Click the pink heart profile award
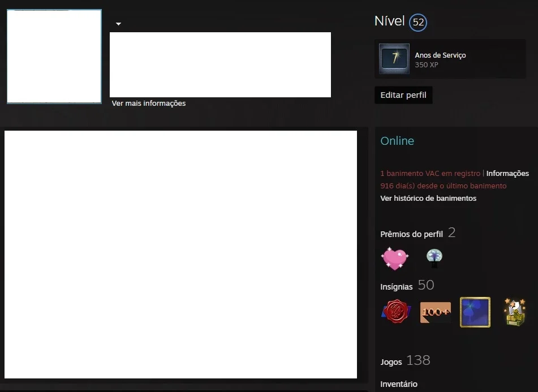The image size is (538, 392). click(395, 259)
